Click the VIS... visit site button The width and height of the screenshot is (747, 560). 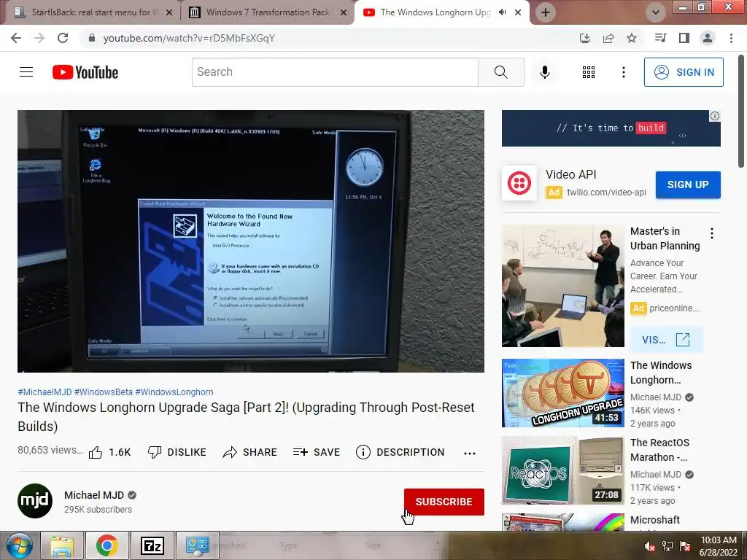[x=666, y=340]
